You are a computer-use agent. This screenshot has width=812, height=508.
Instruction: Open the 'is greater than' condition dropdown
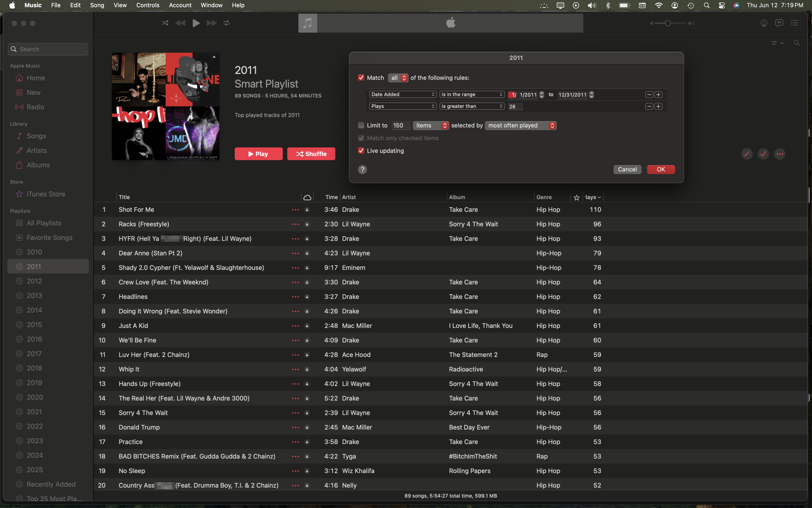[x=472, y=106]
